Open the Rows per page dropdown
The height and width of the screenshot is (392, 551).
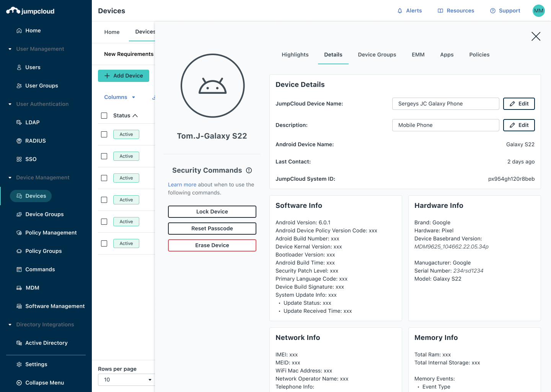coord(126,380)
